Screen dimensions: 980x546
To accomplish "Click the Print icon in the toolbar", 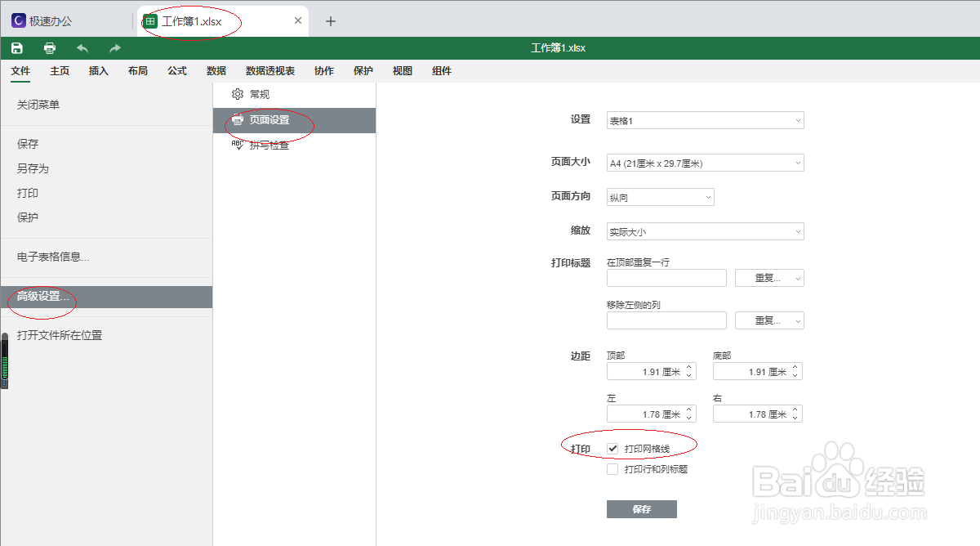I will coord(49,47).
